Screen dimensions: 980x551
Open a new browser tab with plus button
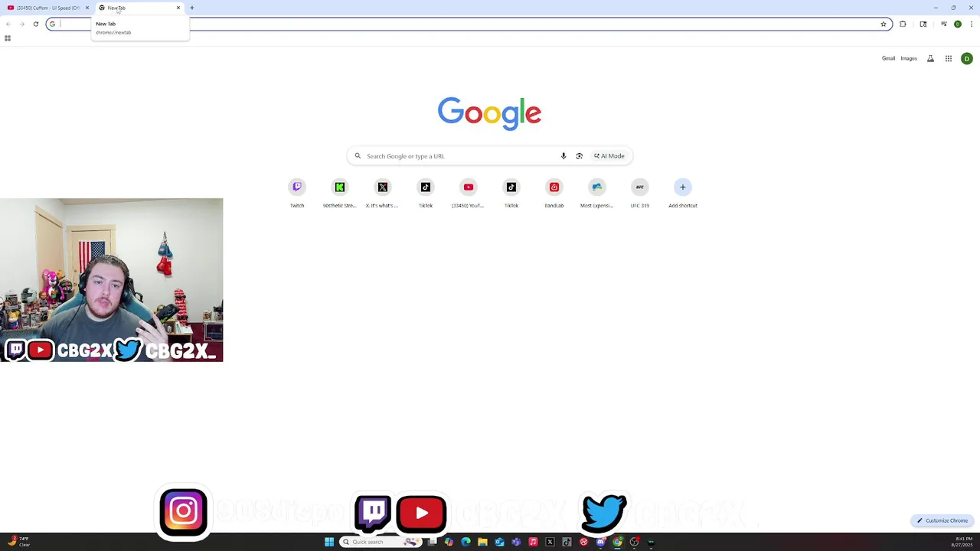pos(192,8)
